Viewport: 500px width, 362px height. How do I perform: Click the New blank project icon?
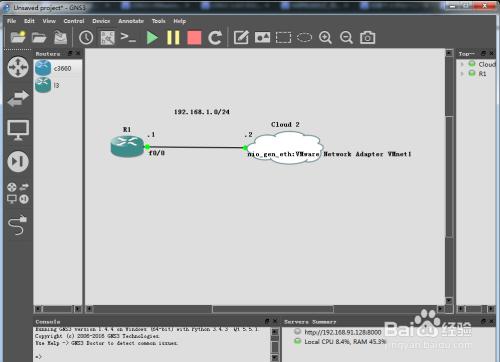coord(18,37)
